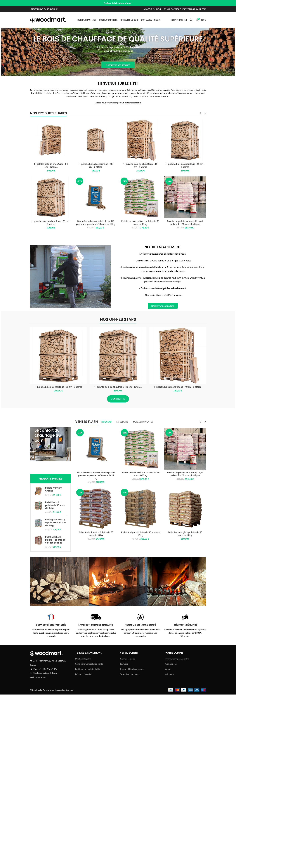The width and height of the screenshot is (295, 868).
Task: Switch to the En Vedette tab
Action: click(x=122, y=422)
